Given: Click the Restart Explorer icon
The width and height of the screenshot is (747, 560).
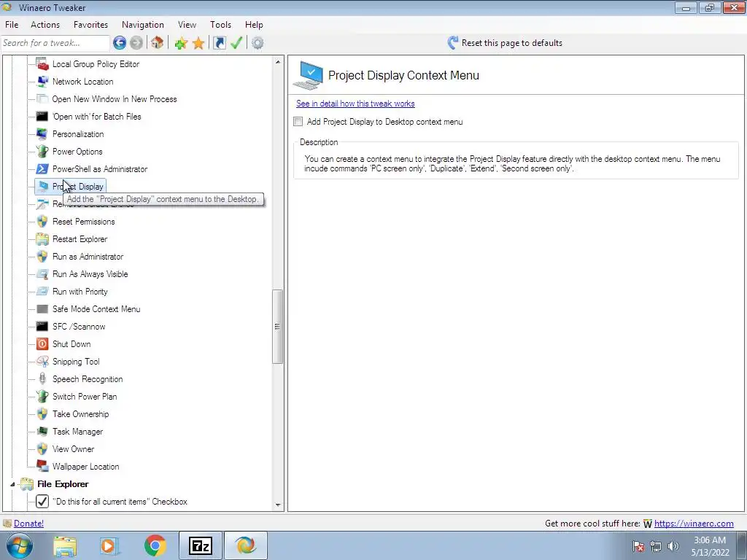Looking at the screenshot, I should (42, 239).
